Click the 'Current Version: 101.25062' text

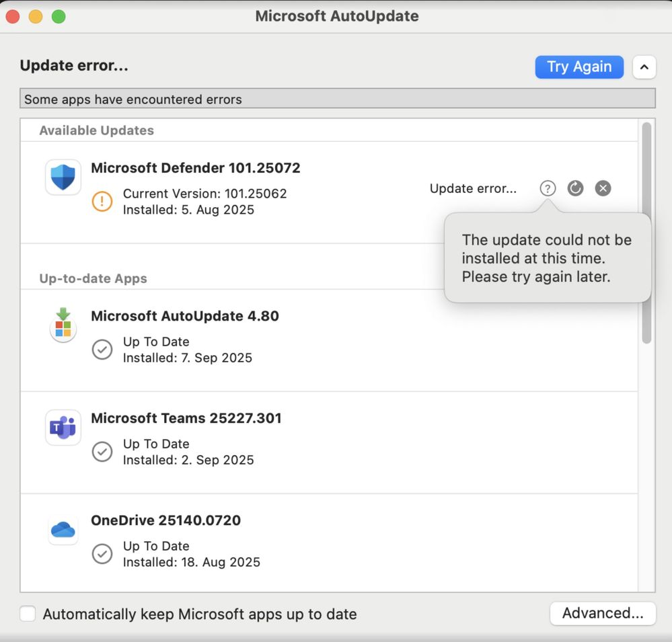[x=205, y=194]
